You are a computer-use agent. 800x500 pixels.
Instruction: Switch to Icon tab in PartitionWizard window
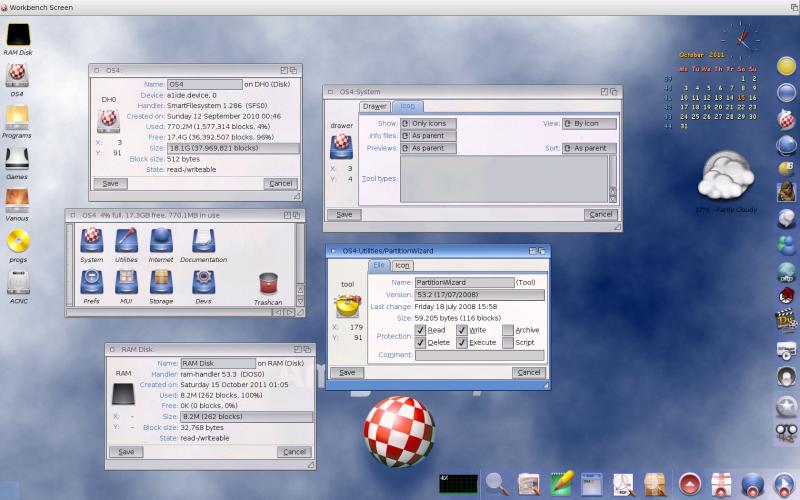[x=402, y=266]
